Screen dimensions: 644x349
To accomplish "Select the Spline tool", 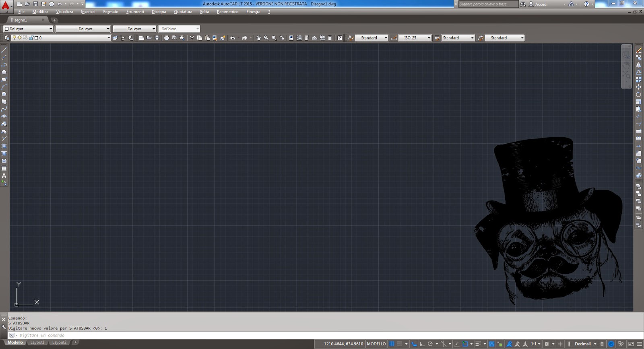I will [4, 109].
